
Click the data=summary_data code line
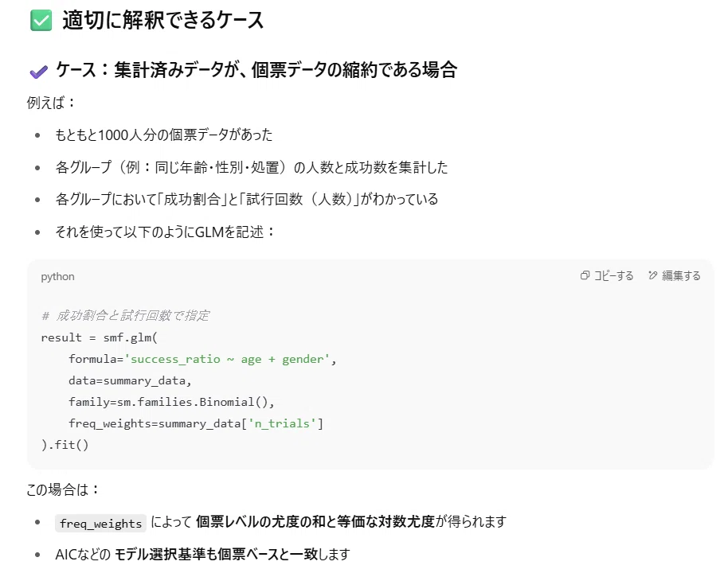pyautogui.click(x=130, y=380)
